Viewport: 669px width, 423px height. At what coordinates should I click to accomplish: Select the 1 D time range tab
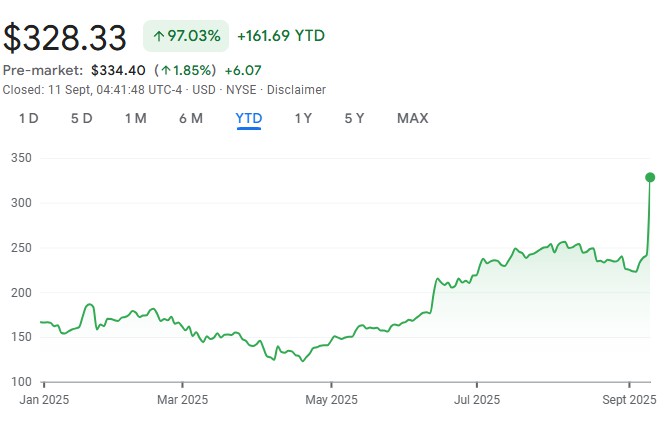click(x=29, y=118)
